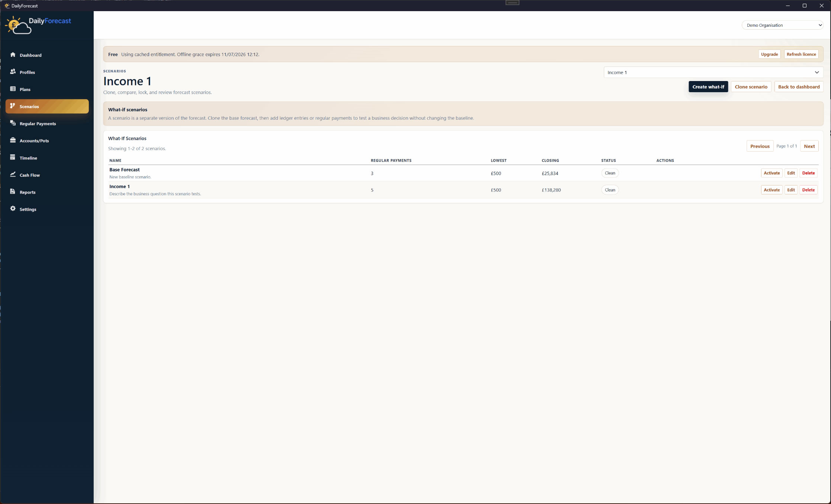Click the Profiles people icon

(13, 71)
